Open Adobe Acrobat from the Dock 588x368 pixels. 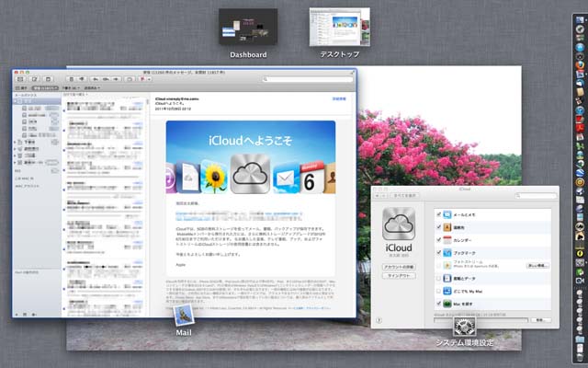click(x=580, y=128)
